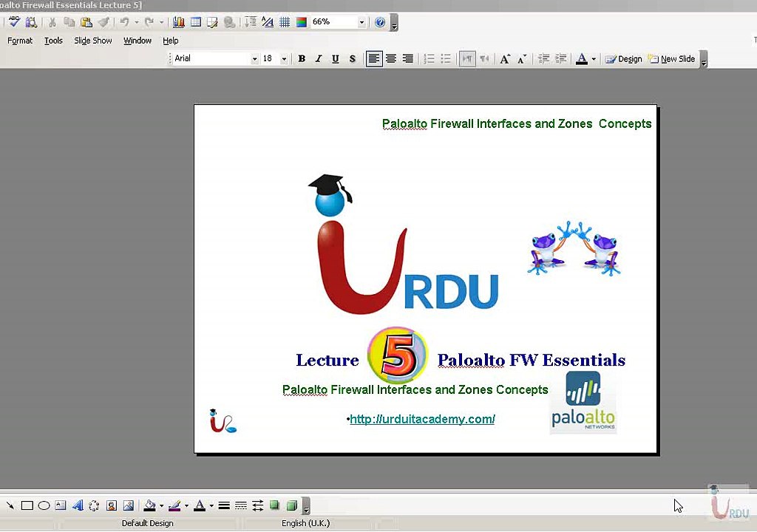
Task: Insert a table
Action: [195, 22]
